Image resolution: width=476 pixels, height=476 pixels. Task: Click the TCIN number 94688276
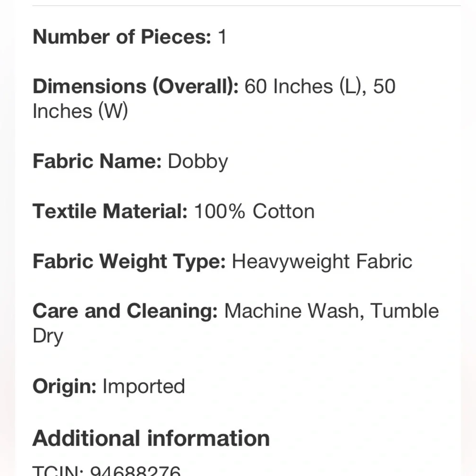pos(135,471)
